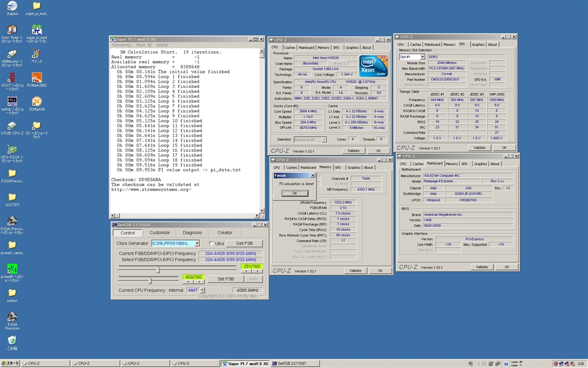Open the Processor #1 selection dropdown
This screenshot has height=368, width=588.
click(x=324, y=139)
